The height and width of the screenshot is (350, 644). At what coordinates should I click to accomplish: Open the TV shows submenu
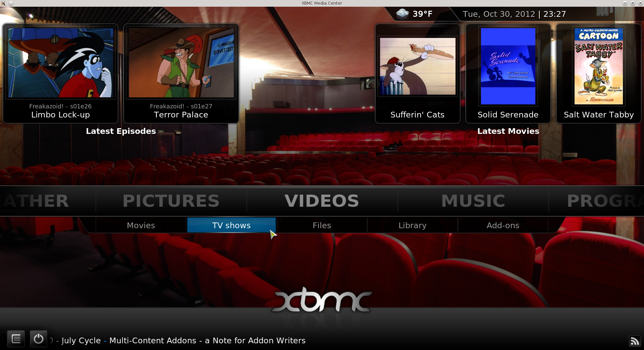pos(231,225)
